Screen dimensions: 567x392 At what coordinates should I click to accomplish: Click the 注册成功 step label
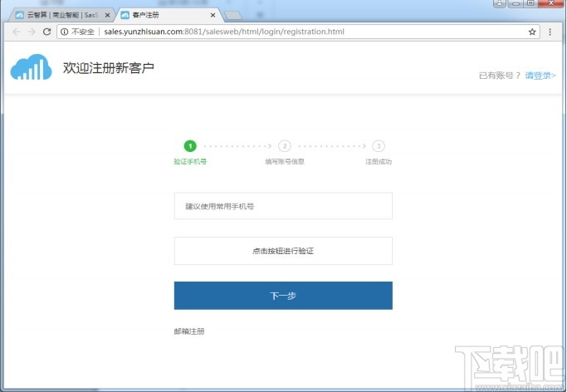point(379,161)
